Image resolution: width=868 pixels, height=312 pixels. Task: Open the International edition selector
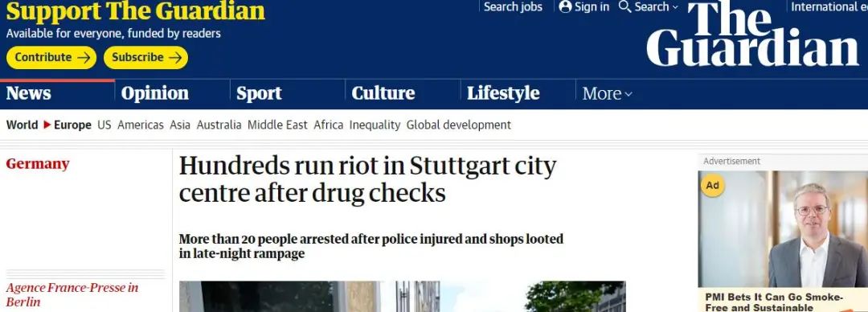point(829,6)
